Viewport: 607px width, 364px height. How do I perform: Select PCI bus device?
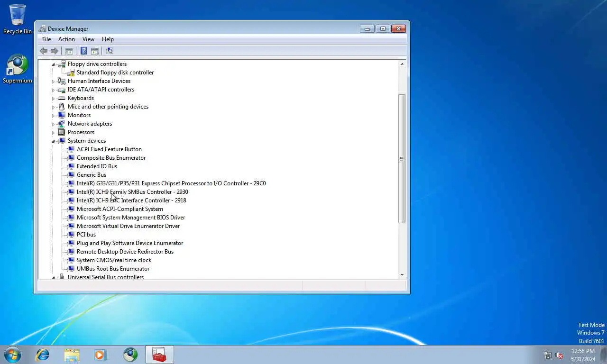pos(86,235)
